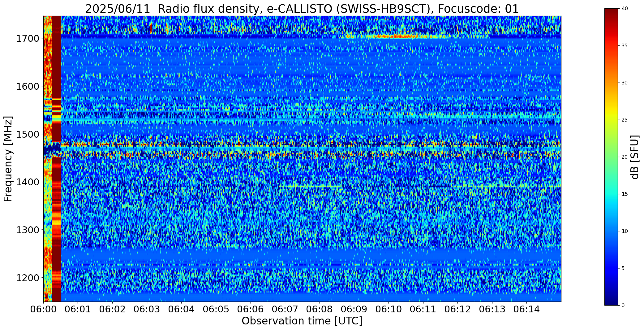Screen dimensions: 644x330
Task: Click the colorbar tick label 40
Action: [625, 9]
